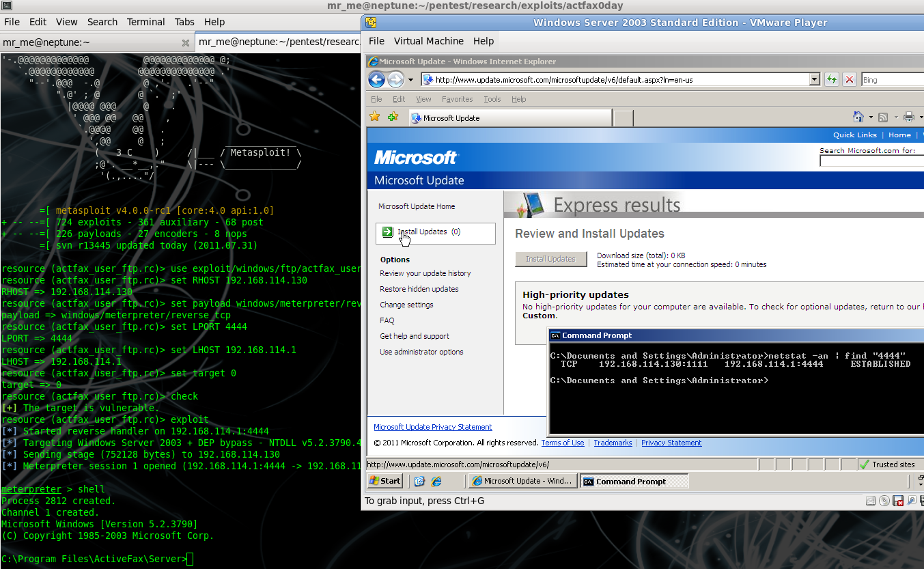Screen dimensions: 924x569
Task: Open VMware Player File menu
Action: pos(376,41)
